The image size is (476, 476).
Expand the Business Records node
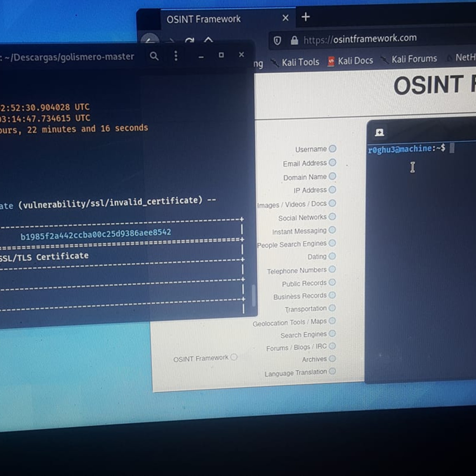(332, 295)
